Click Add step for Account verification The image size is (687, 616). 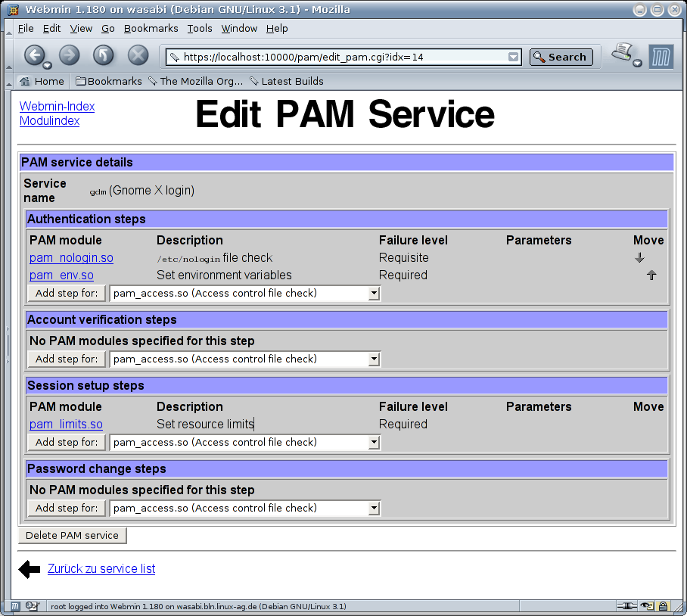point(67,359)
